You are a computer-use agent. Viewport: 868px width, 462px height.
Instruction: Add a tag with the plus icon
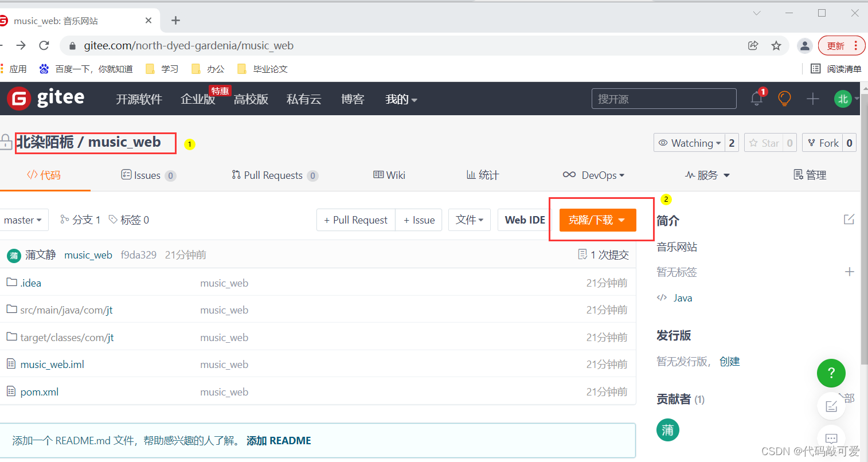point(850,272)
